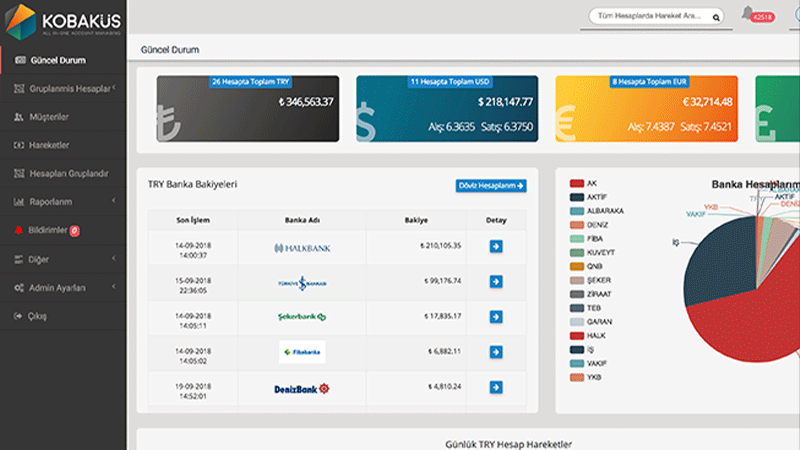Toggle FİBA legend color swatch

click(577, 239)
